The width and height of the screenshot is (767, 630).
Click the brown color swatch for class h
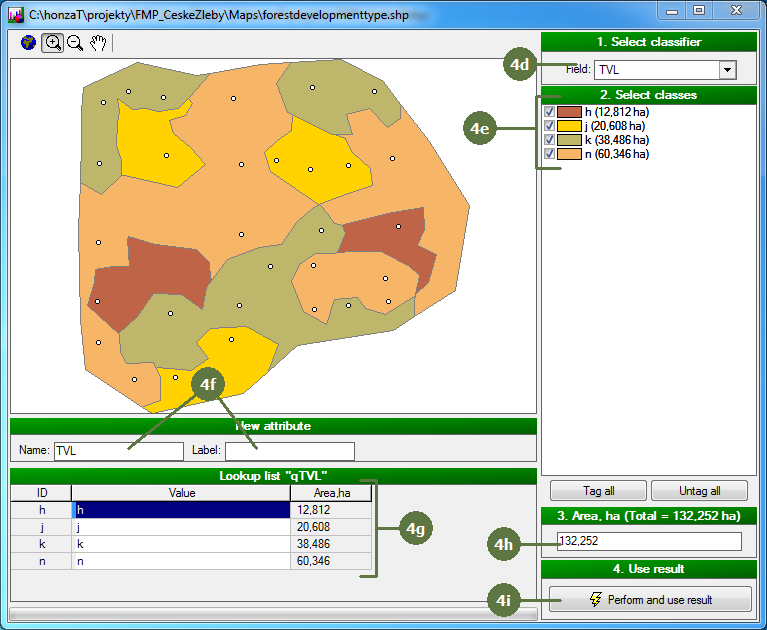click(x=569, y=113)
